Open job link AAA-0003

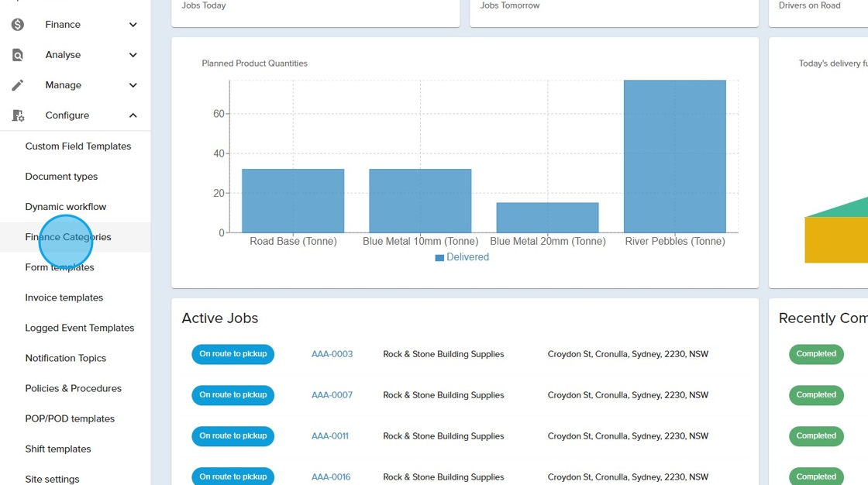[x=332, y=354]
